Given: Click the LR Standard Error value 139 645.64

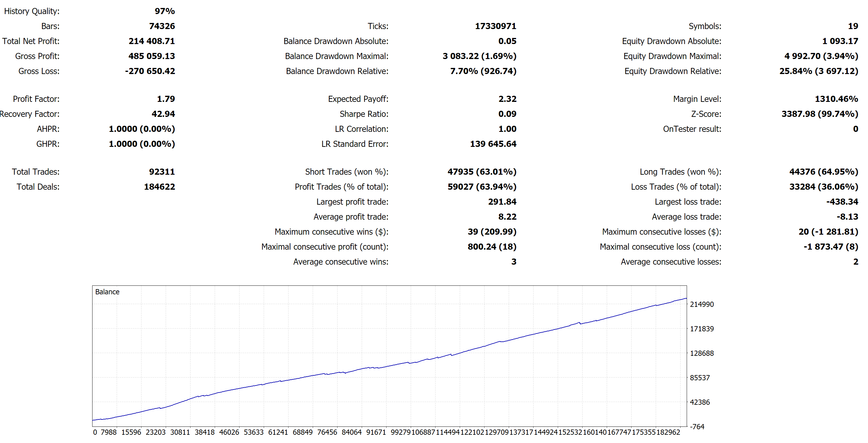Looking at the screenshot, I should point(493,144).
